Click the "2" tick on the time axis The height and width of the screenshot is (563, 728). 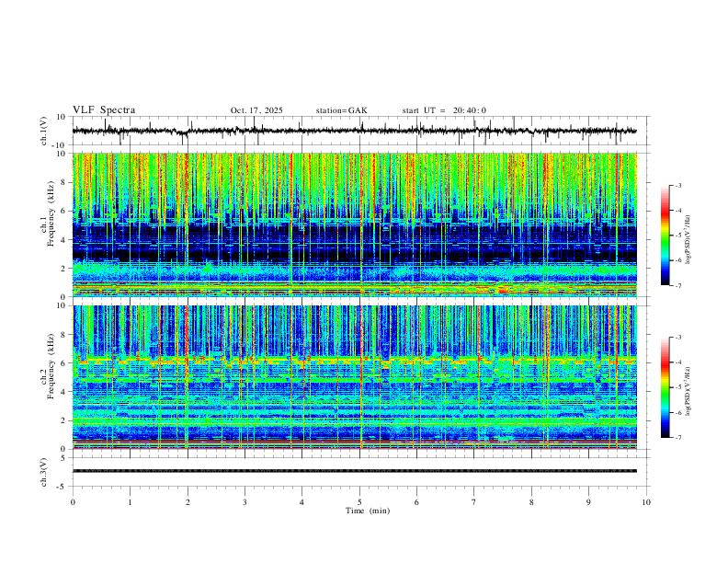tap(188, 502)
